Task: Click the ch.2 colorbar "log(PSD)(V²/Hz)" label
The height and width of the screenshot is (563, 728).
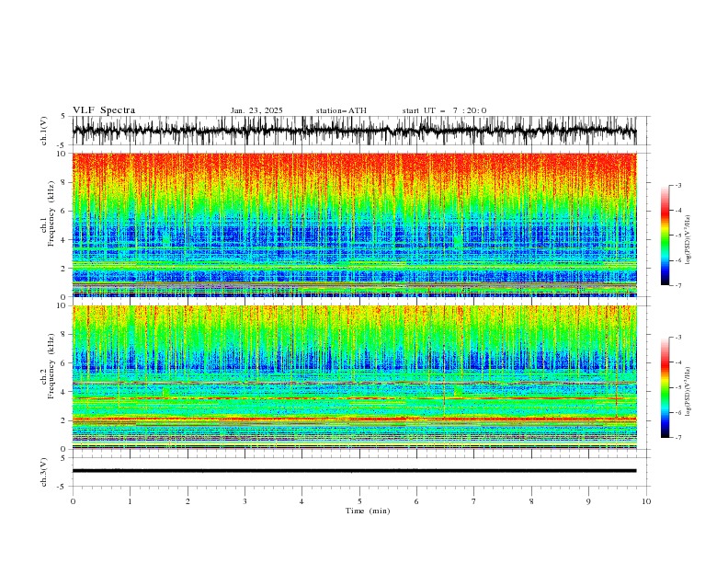Action: tap(688, 392)
